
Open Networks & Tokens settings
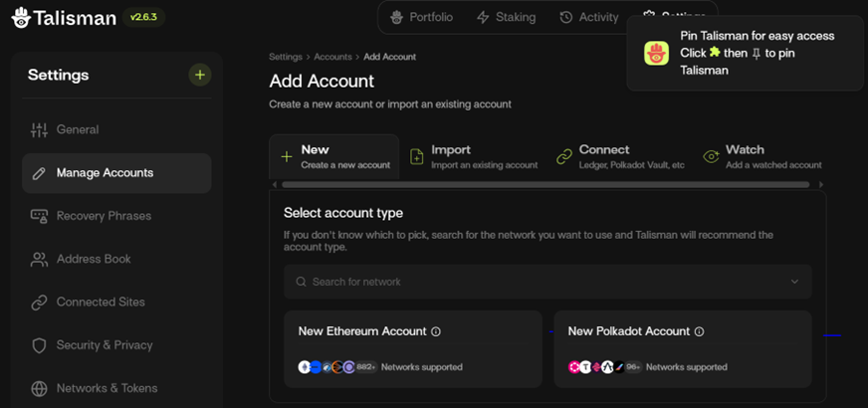pyautogui.click(x=116, y=389)
